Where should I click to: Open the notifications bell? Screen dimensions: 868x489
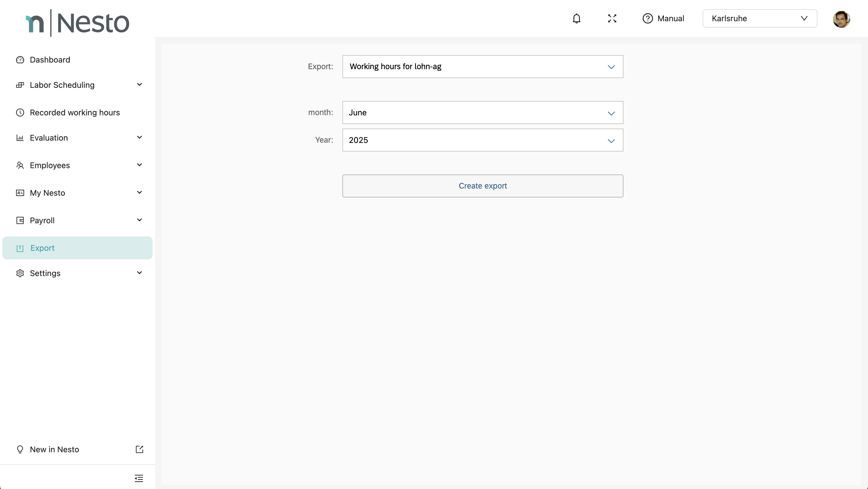click(x=577, y=19)
